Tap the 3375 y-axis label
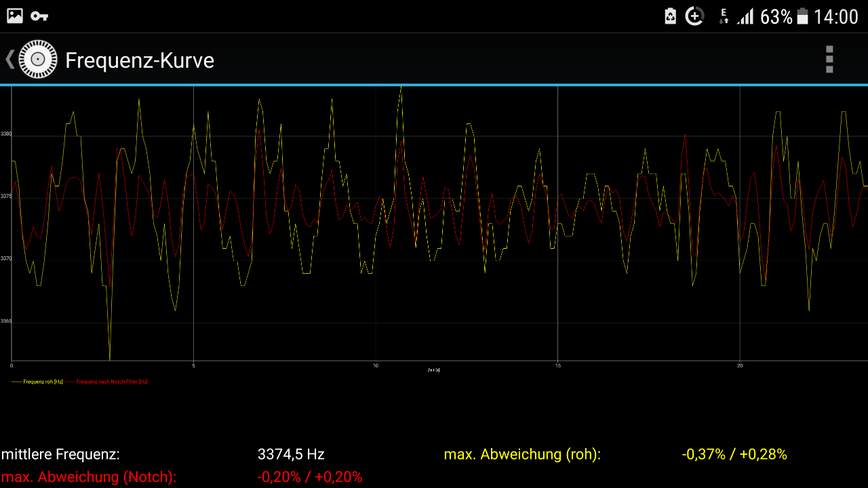 [6, 197]
